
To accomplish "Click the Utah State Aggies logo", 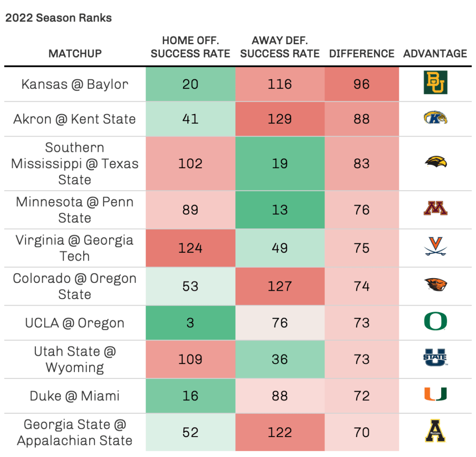I will [x=435, y=359].
